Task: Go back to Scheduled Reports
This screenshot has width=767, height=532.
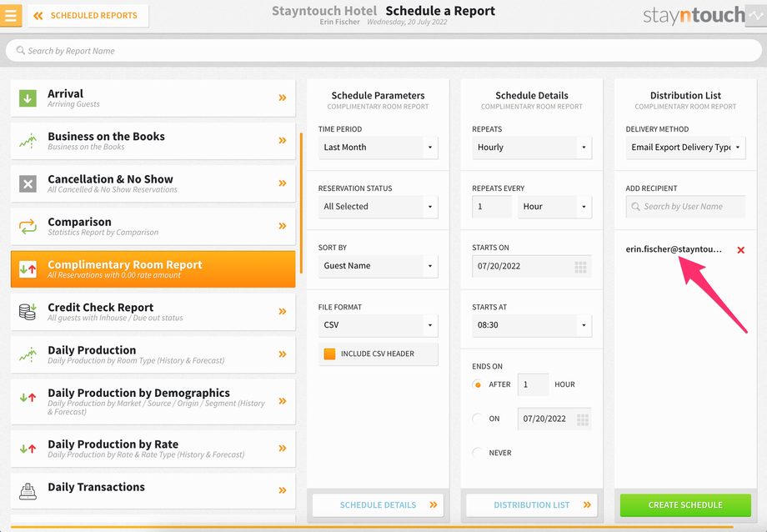Action: point(88,16)
